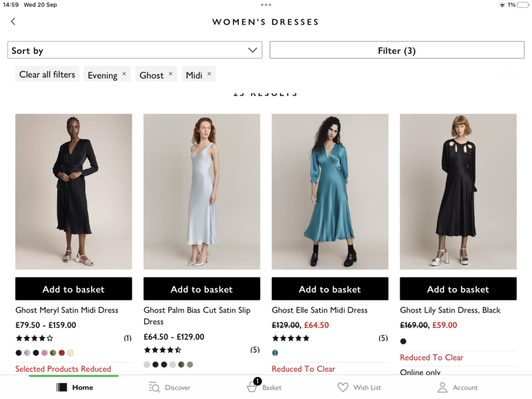Open the Account profile icon

pyautogui.click(x=442, y=387)
